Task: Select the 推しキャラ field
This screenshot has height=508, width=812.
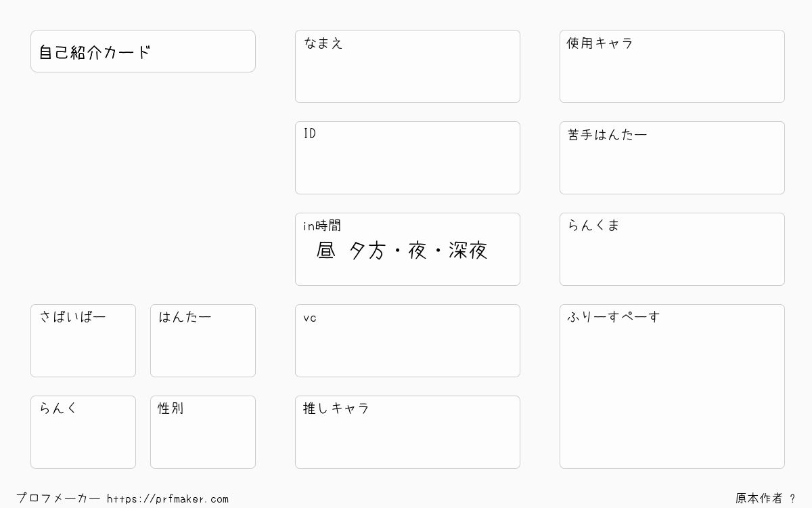Action: pyautogui.click(x=407, y=432)
